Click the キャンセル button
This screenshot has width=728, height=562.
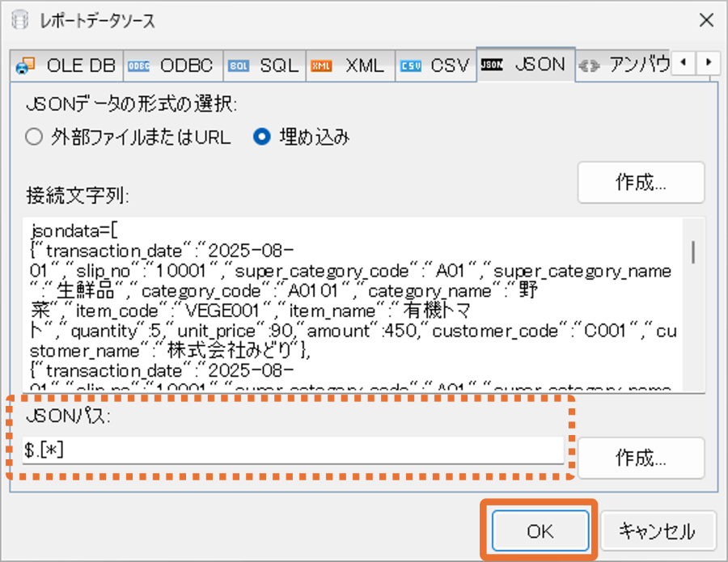[658, 531]
